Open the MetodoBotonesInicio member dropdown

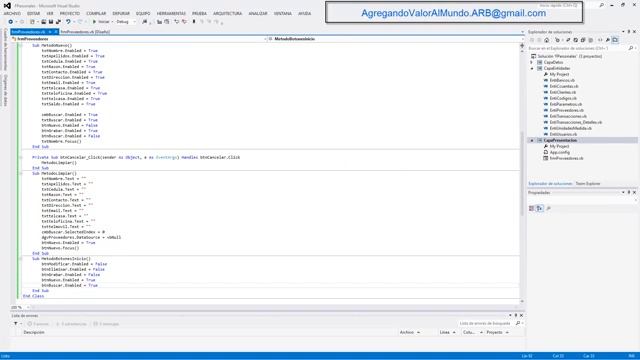coord(396,39)
